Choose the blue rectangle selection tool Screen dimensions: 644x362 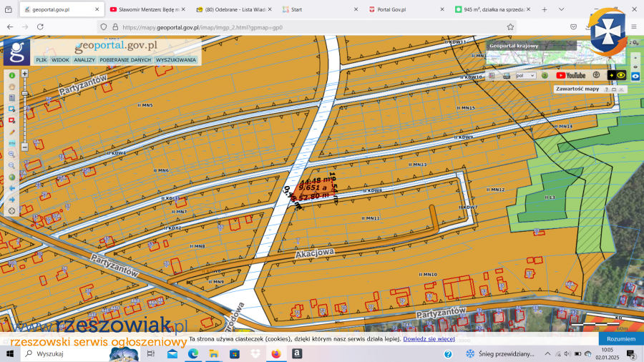click(x=12, y=109)
